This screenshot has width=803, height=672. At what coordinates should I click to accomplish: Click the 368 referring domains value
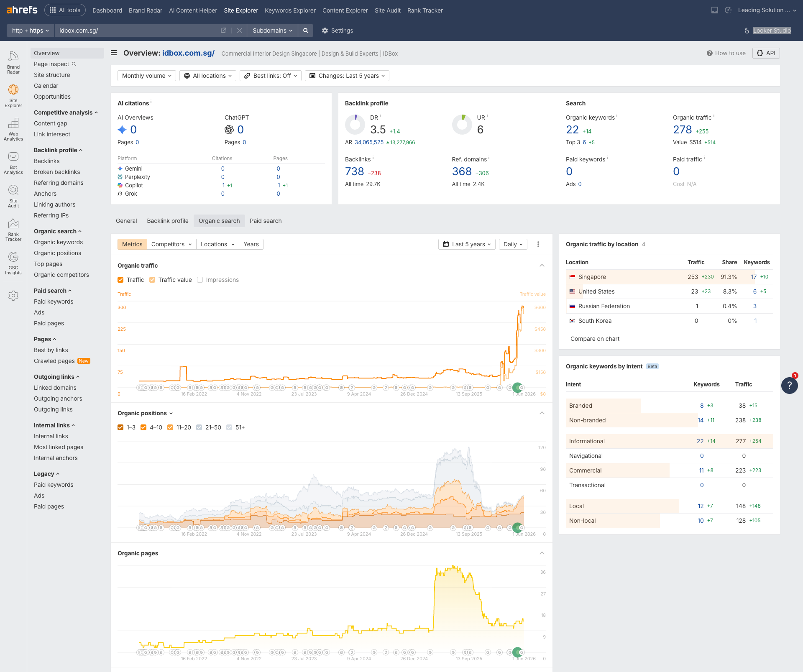(462, 171)
